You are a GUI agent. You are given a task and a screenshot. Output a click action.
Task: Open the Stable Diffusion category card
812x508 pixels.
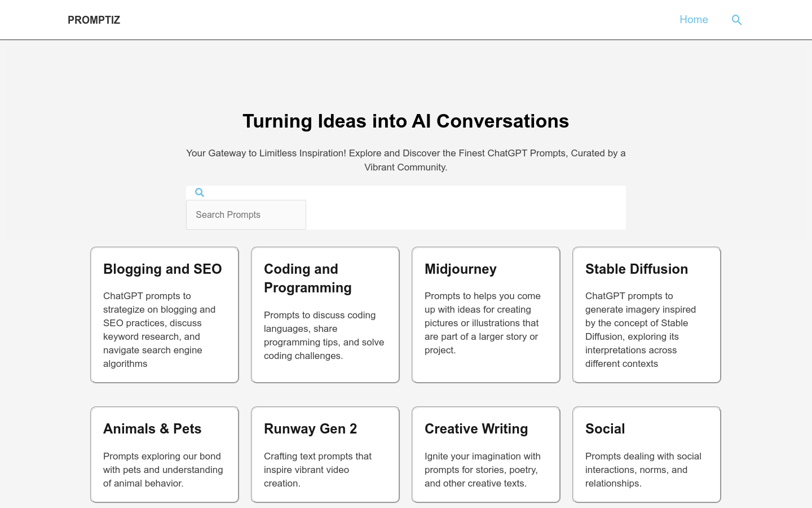[647, 315]
